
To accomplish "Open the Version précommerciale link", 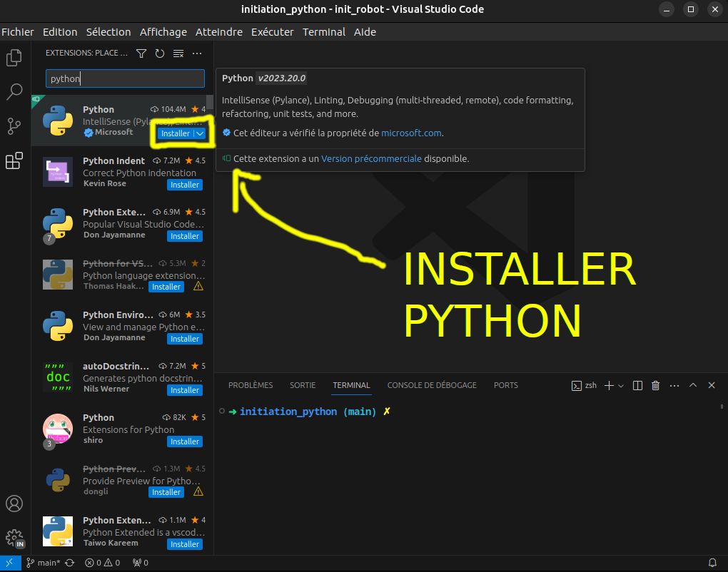I will pos(371,158).
